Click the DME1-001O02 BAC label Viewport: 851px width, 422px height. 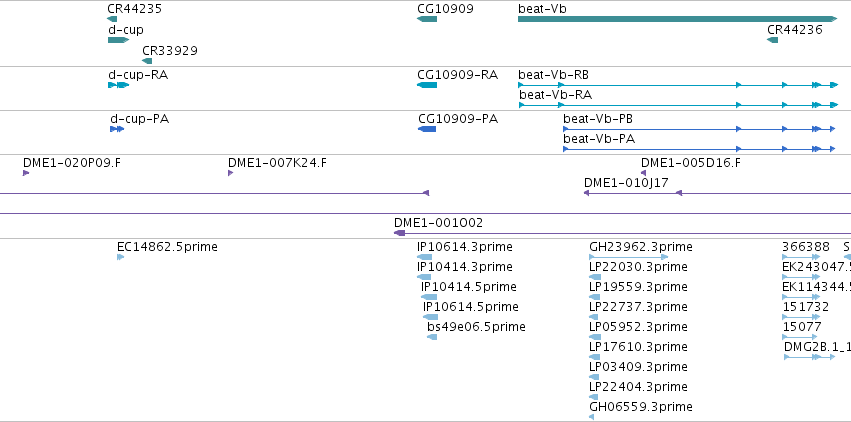coord(438,223)
